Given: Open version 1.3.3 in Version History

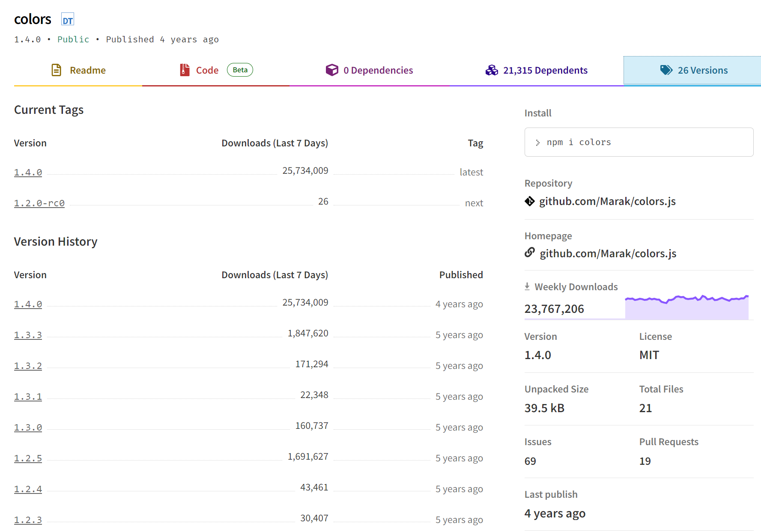Looking at the screenshot, I should pos(27,335).
